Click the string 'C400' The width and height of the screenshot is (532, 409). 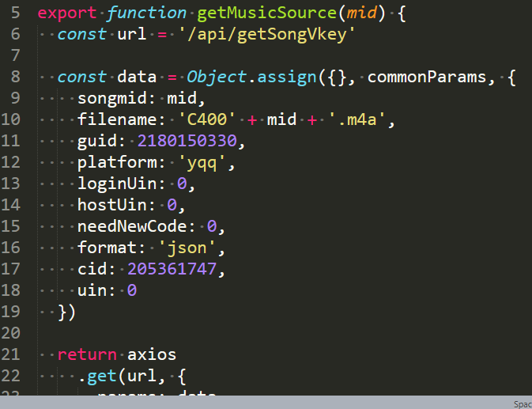[206, 119]
